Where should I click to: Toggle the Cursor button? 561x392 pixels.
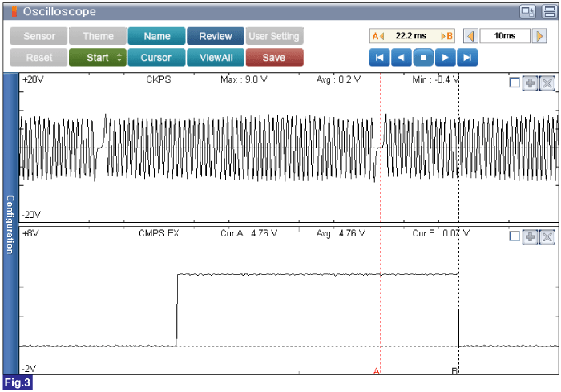pyautogui.click(x=157, y=57)
